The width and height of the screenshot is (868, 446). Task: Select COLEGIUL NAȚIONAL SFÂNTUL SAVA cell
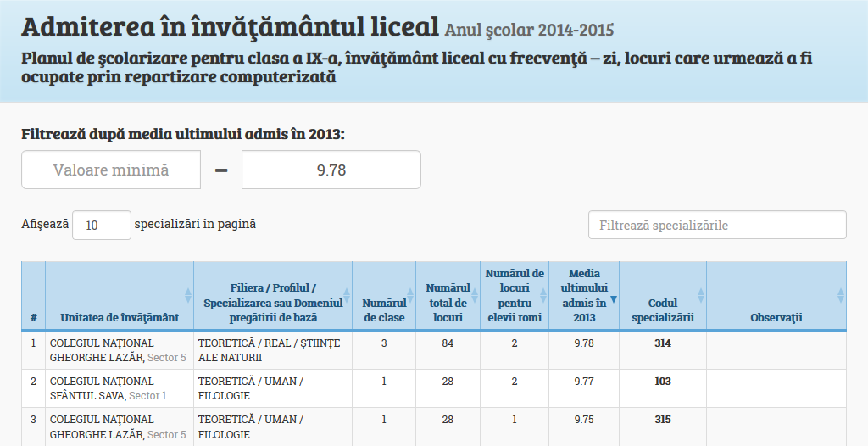120,388
